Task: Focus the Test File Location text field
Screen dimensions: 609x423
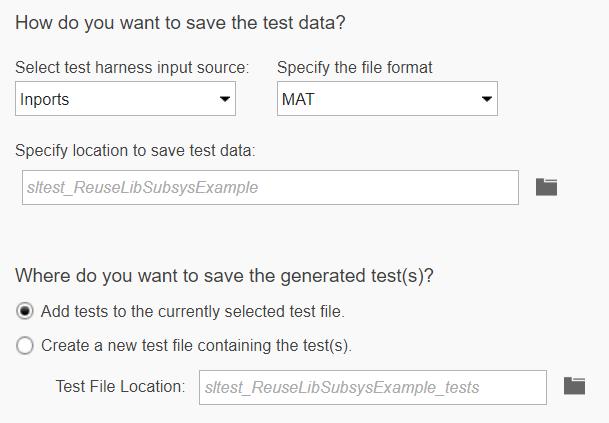Action: (372, 387)
